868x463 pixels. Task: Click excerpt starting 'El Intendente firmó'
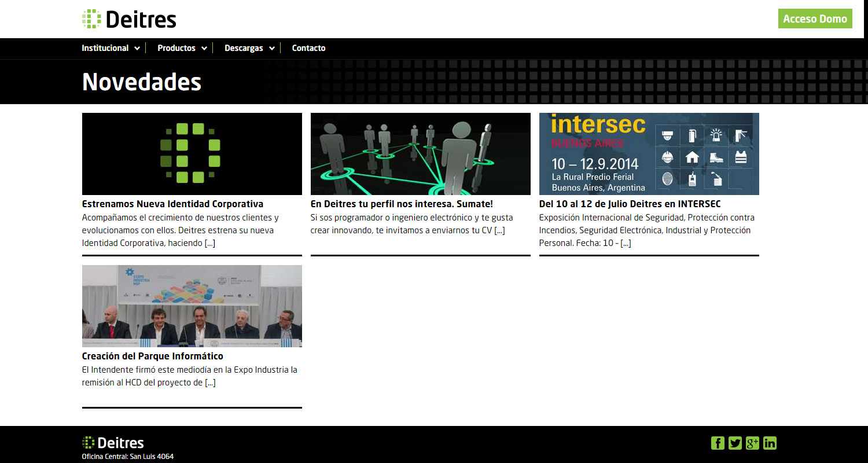(190, 376)
